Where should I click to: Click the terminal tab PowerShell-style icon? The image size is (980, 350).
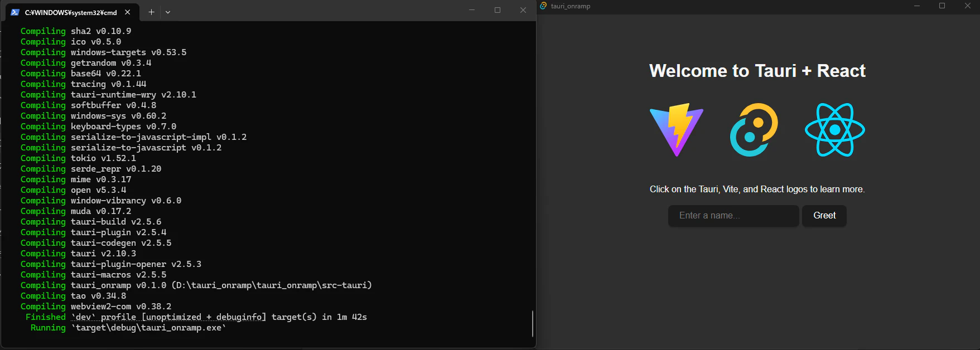15,12
